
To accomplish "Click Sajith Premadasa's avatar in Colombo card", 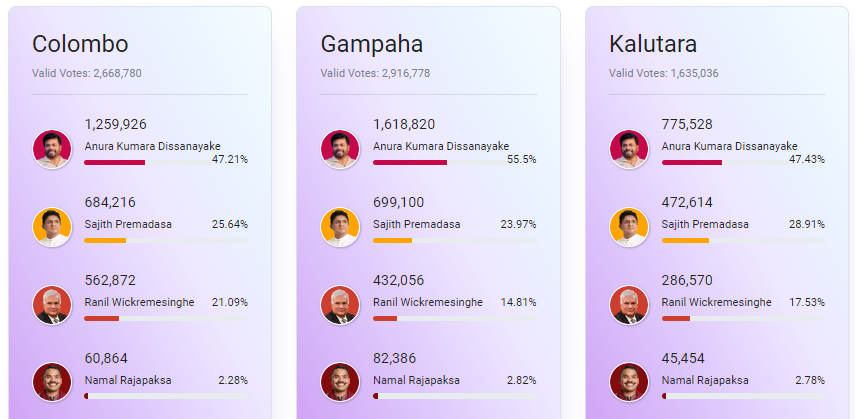I will (x=51, y=227).
